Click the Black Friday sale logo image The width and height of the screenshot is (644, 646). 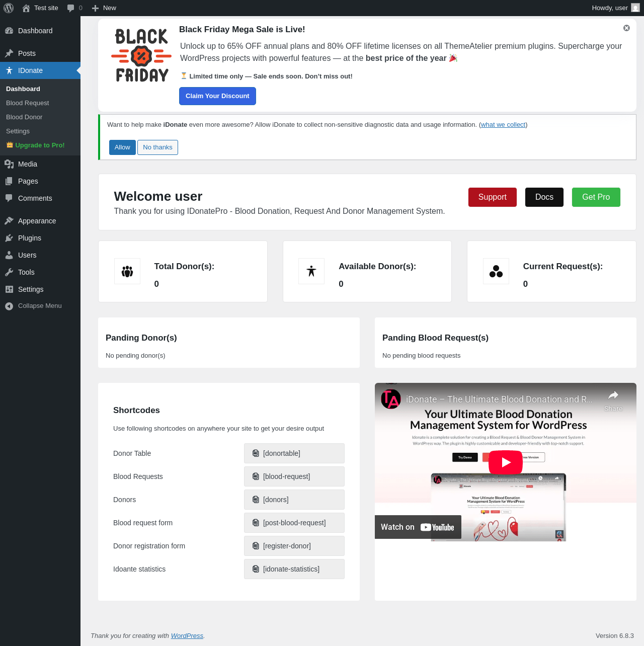pyautogui.click(x=142, y=55)
